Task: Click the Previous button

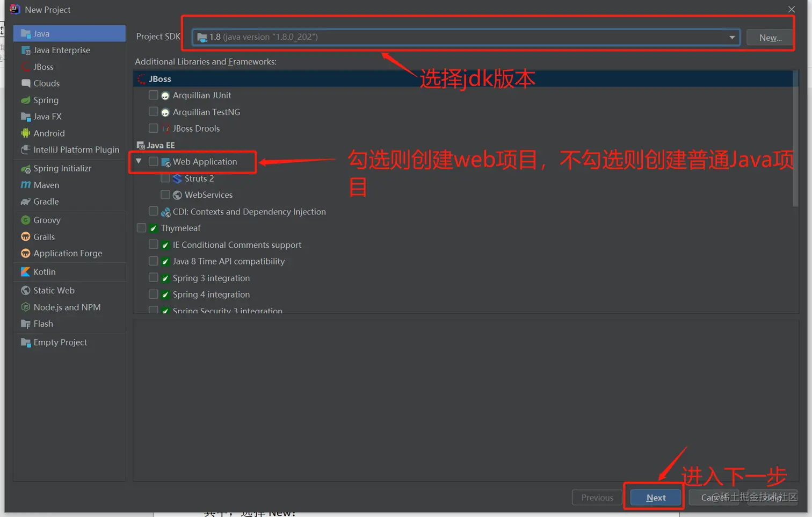Action: [597, 498]
